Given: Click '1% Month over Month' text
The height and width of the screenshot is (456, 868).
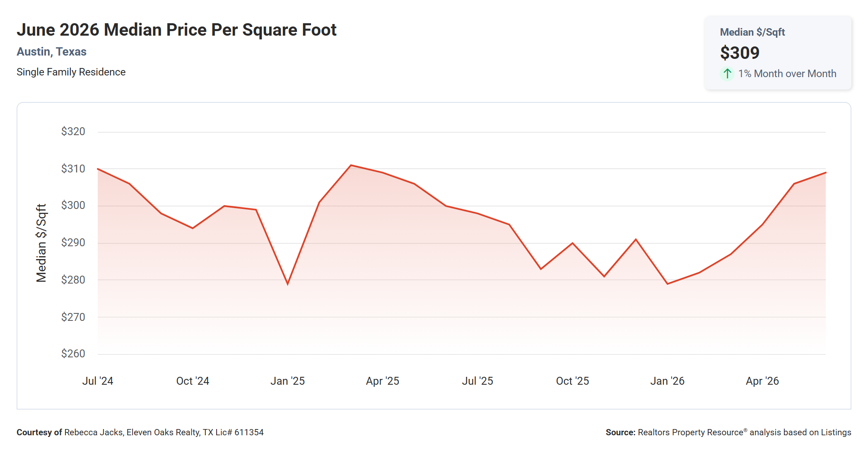Looking at the screenshot, I should tap(787, 74).
